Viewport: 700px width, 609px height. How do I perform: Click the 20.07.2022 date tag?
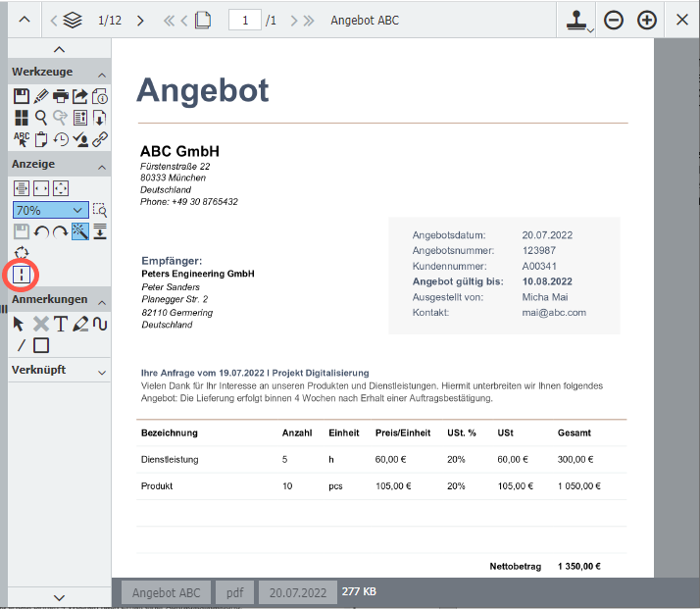point(296,592)
